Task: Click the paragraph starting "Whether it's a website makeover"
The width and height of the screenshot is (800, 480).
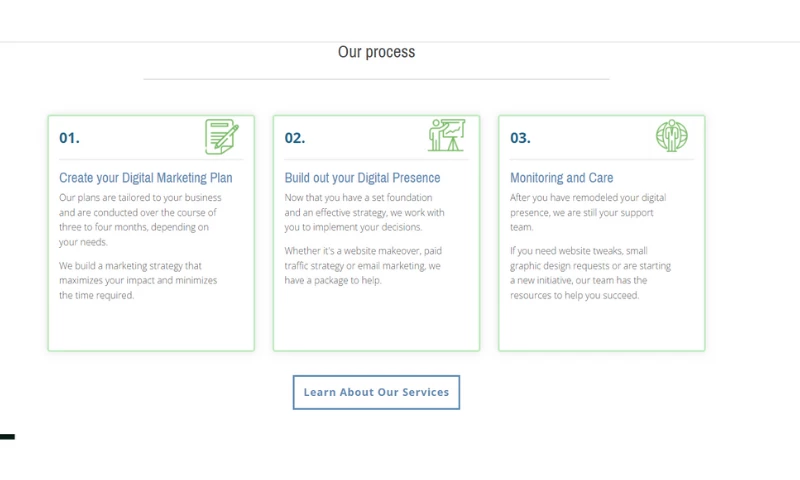Action: pyautogui.click(x=362, y=265)
